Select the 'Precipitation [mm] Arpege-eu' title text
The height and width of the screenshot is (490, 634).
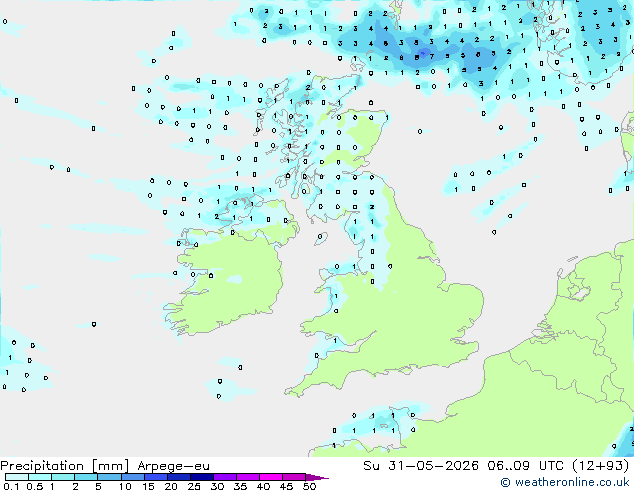105,466
